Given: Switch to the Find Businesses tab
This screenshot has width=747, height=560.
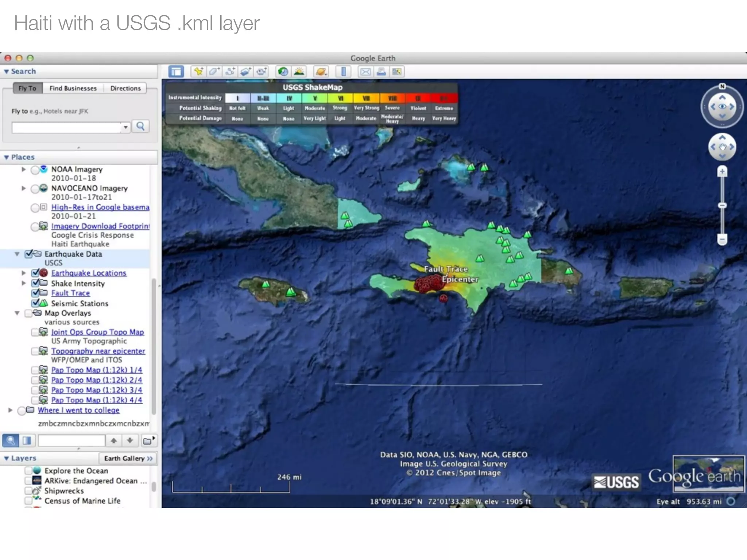Looking at the screenshot, I should click(73, 88).
